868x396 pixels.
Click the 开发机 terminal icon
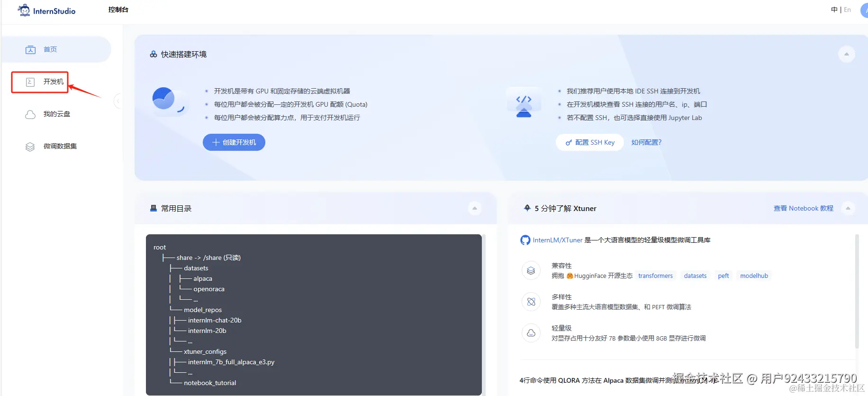click(30, 82)
